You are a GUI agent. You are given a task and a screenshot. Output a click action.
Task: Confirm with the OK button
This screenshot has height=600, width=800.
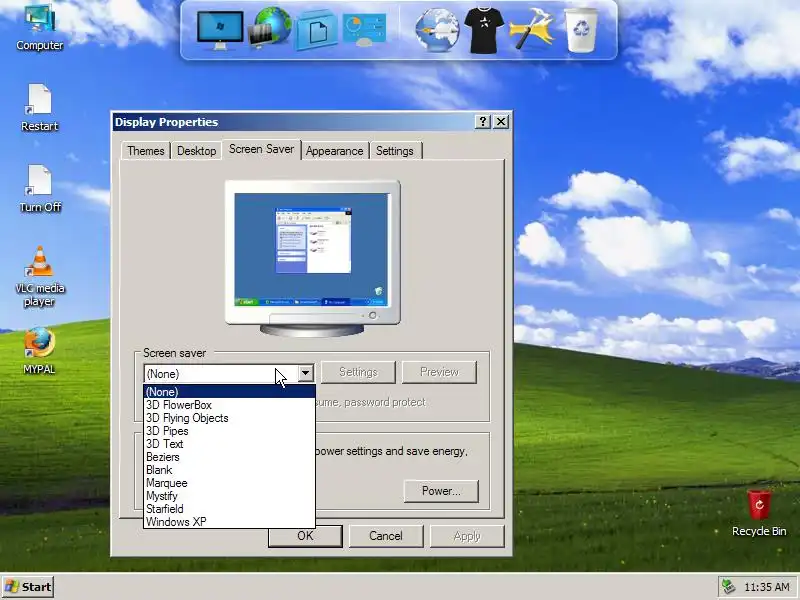point(305,536)
